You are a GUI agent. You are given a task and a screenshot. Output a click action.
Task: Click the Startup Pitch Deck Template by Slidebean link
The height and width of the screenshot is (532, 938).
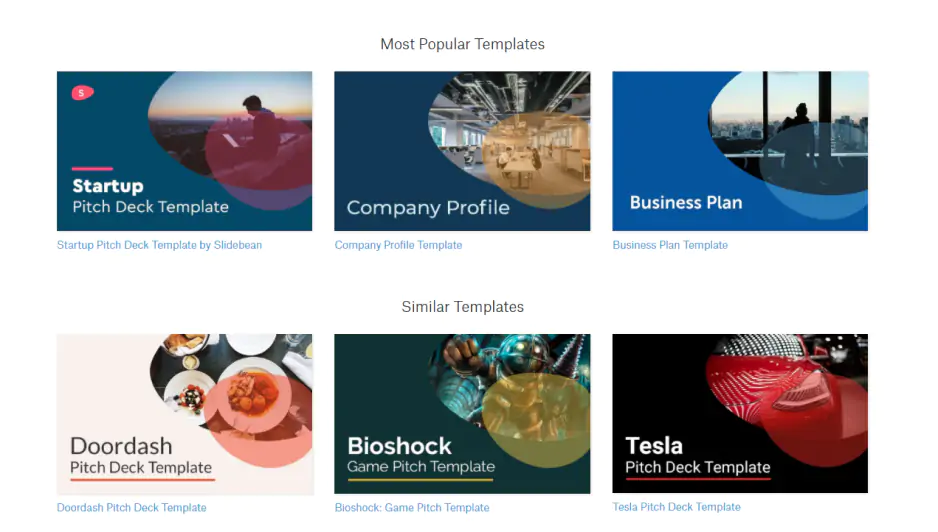coord(159,245)
